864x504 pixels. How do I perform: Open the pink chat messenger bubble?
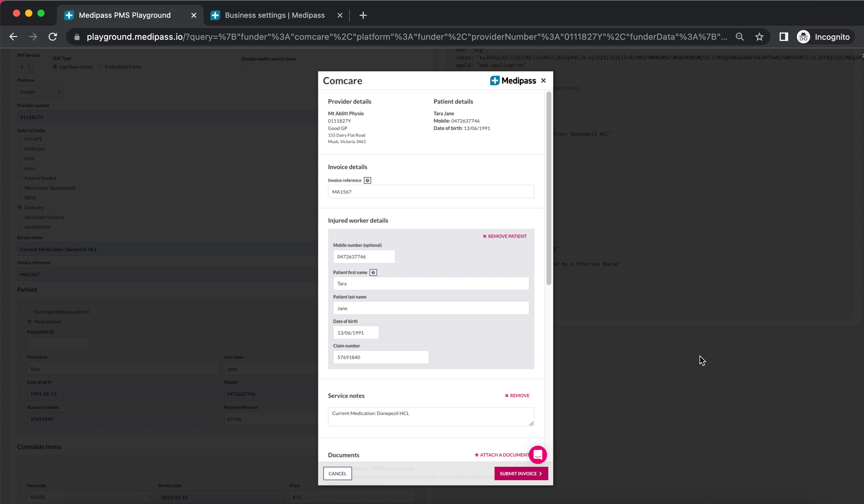click(x=537, y=455)
